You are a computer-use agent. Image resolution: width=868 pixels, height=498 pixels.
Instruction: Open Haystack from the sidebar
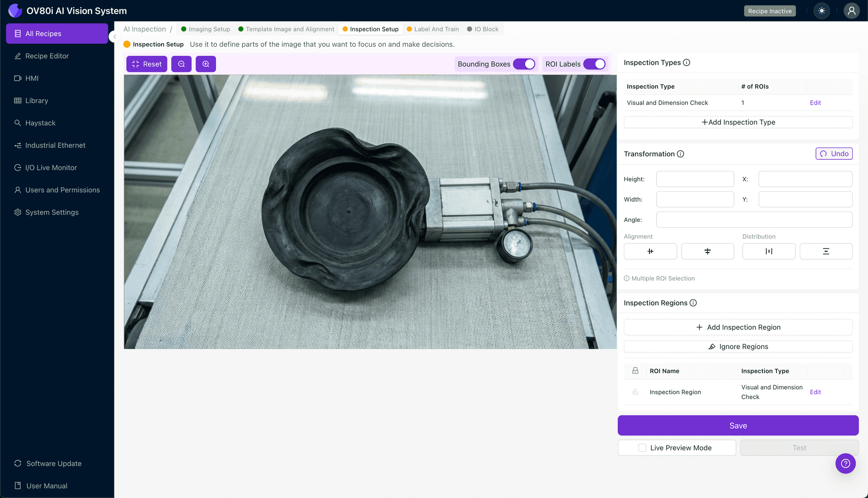(40, 123)
